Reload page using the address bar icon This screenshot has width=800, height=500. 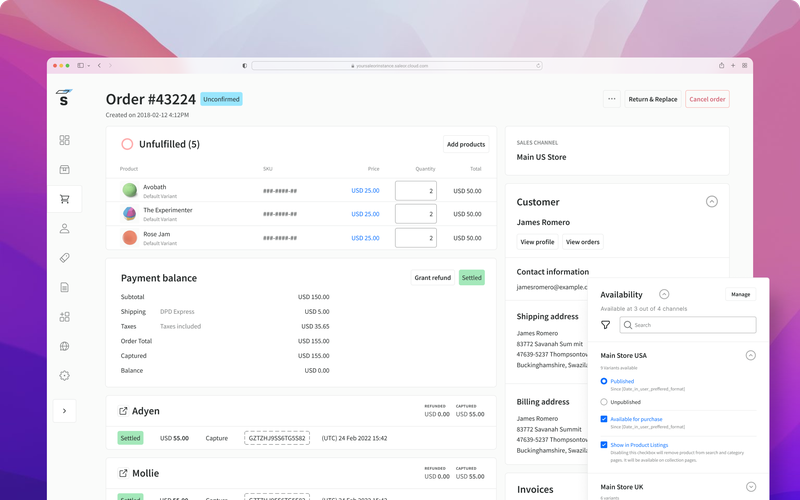coord(538,65)
